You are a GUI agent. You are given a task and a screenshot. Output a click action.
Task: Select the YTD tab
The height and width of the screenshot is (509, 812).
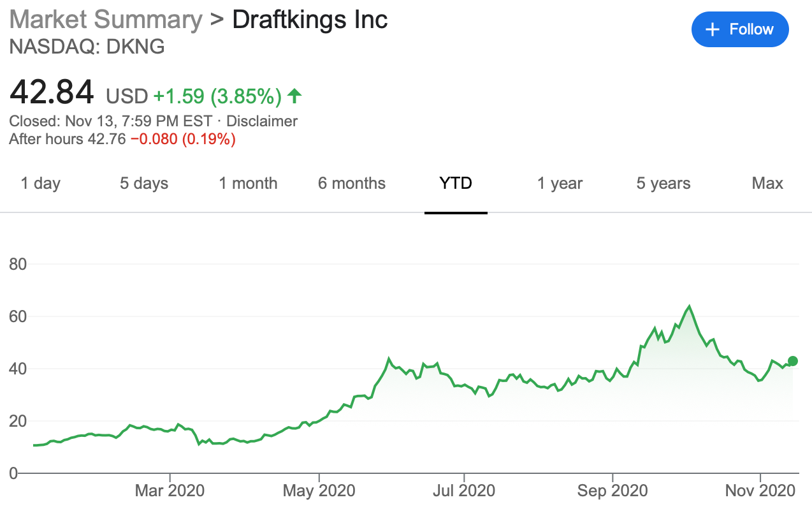tap(456, 183)
